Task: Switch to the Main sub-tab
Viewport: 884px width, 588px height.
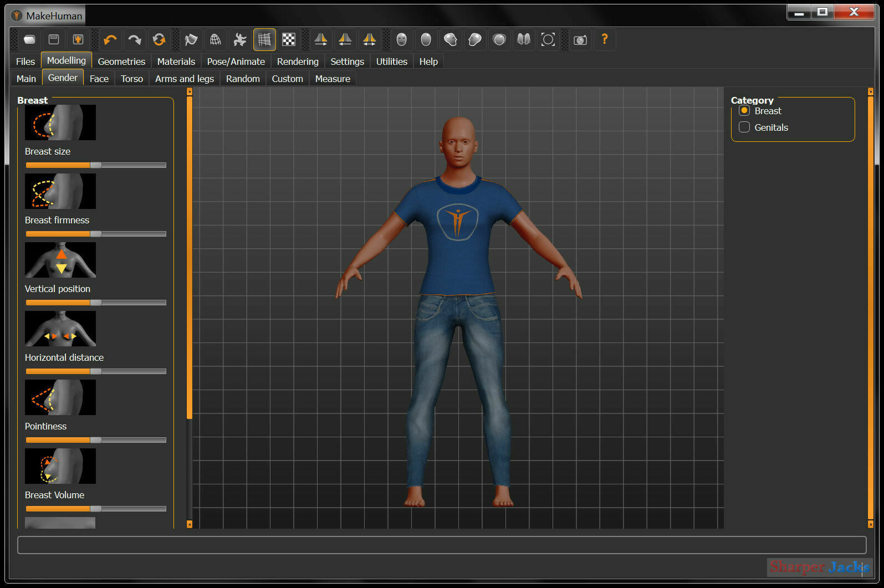Action: point(26,79)
